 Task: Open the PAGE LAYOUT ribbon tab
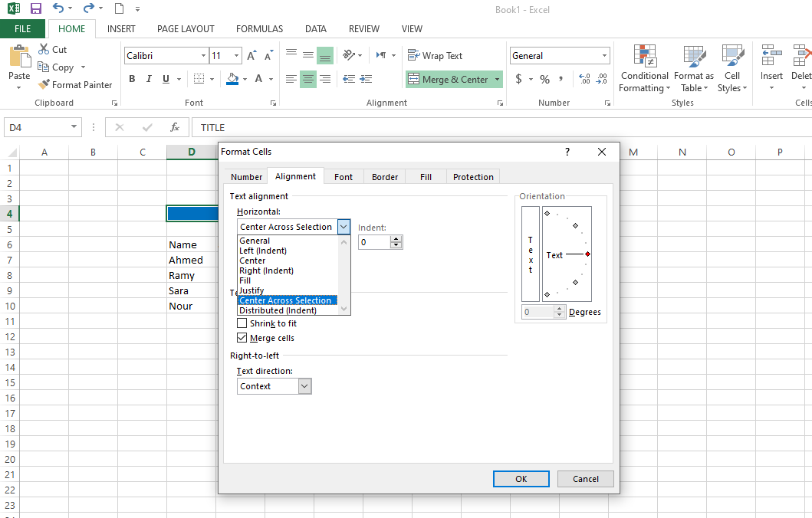186,29
